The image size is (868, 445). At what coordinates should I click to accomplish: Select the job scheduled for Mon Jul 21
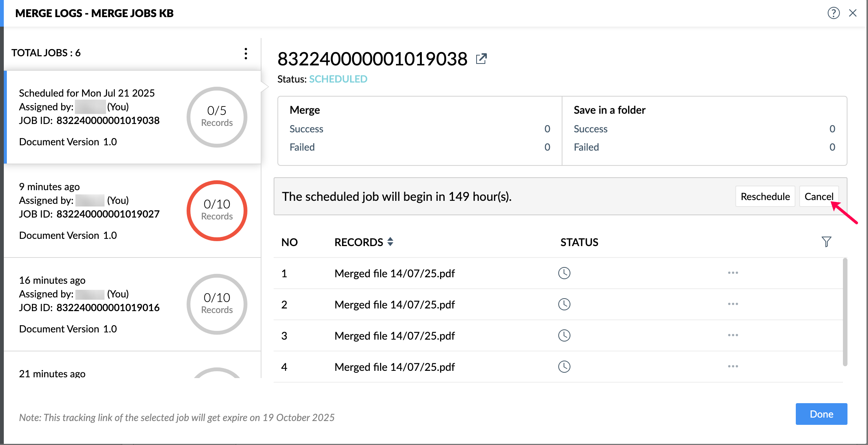95,117
